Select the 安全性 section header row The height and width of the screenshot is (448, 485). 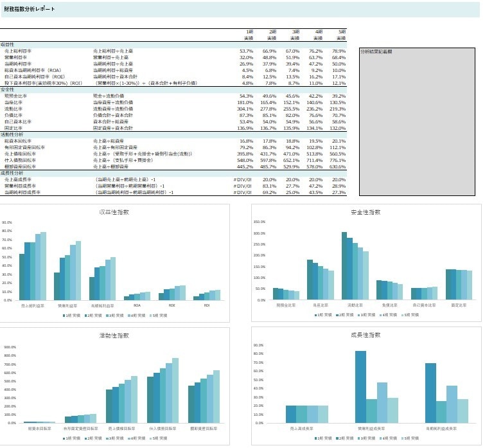(173, 89)
